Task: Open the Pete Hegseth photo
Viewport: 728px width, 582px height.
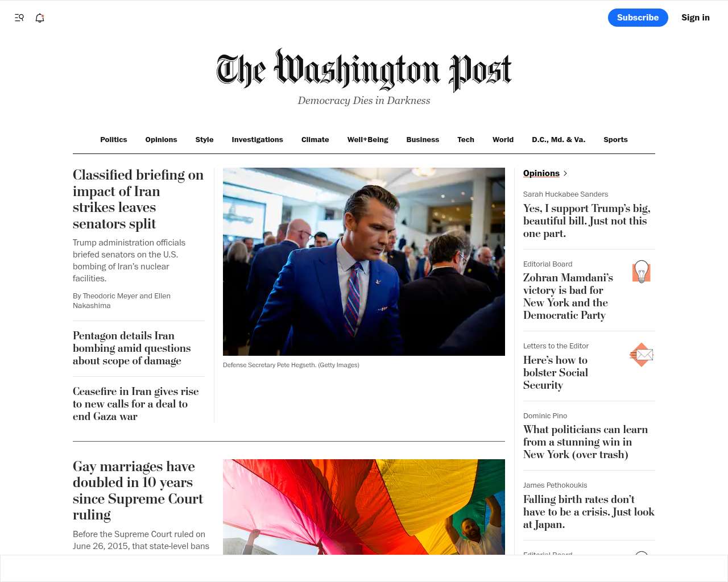Action: (364, 261)
